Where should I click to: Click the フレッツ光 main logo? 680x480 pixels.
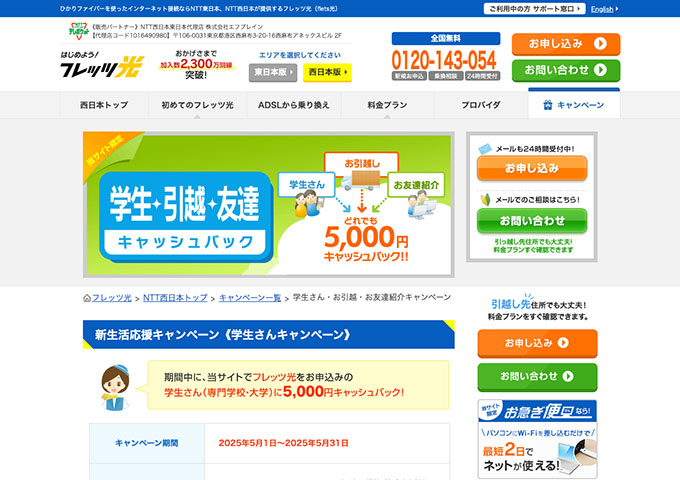(x=102, y=65)
